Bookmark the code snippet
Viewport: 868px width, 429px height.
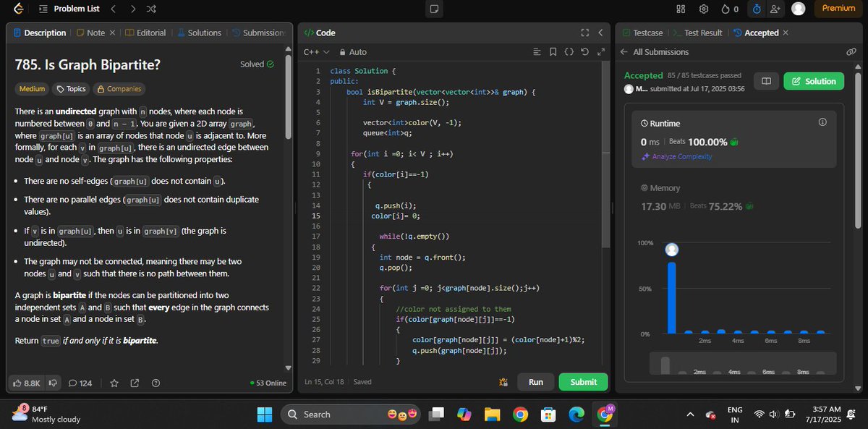[553, 52]
